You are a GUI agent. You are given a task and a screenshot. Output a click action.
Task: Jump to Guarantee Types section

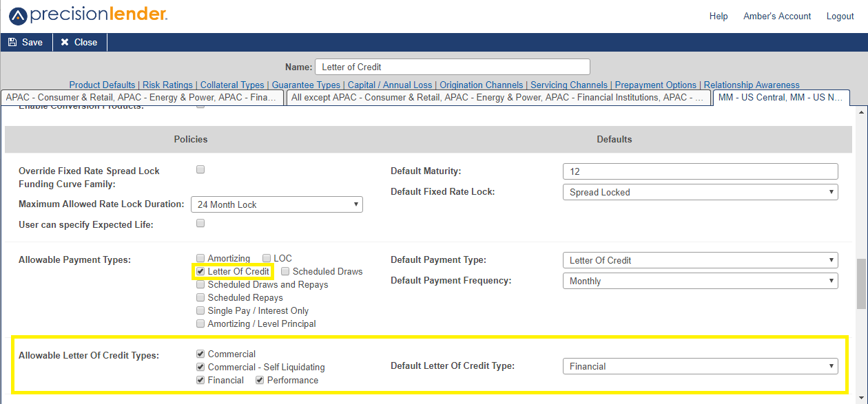306,85
